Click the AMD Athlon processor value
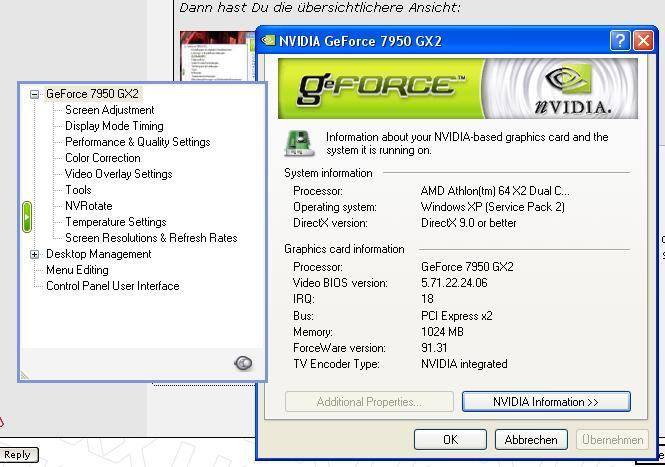The width and height of the screenshot is (665, 467). [495, 191]
